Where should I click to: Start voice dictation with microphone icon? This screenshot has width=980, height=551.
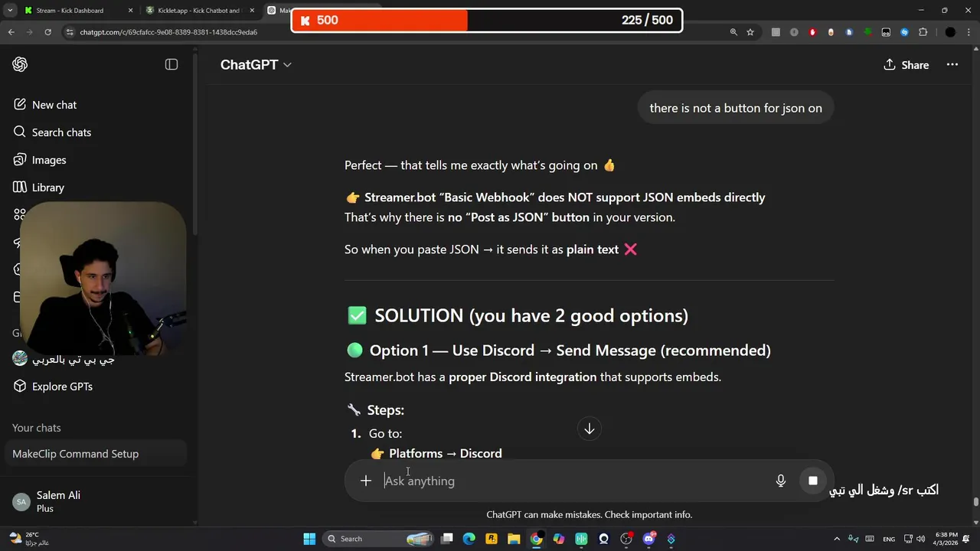tap(781, 481)
